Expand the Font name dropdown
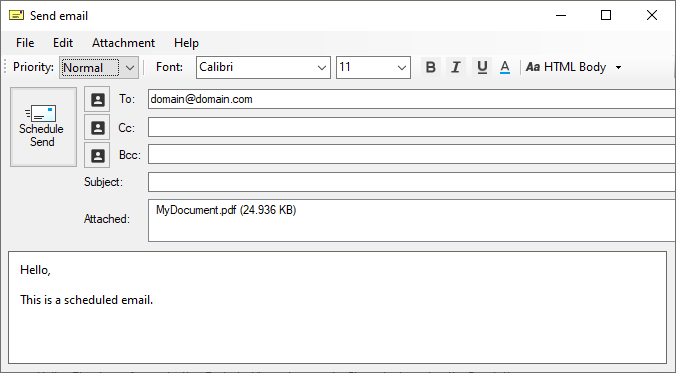676x373 pixels. click(x=321, y=68)
